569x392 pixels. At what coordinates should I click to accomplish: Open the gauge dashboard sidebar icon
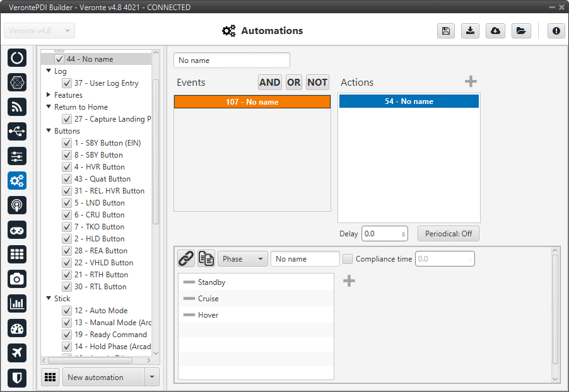17,328
